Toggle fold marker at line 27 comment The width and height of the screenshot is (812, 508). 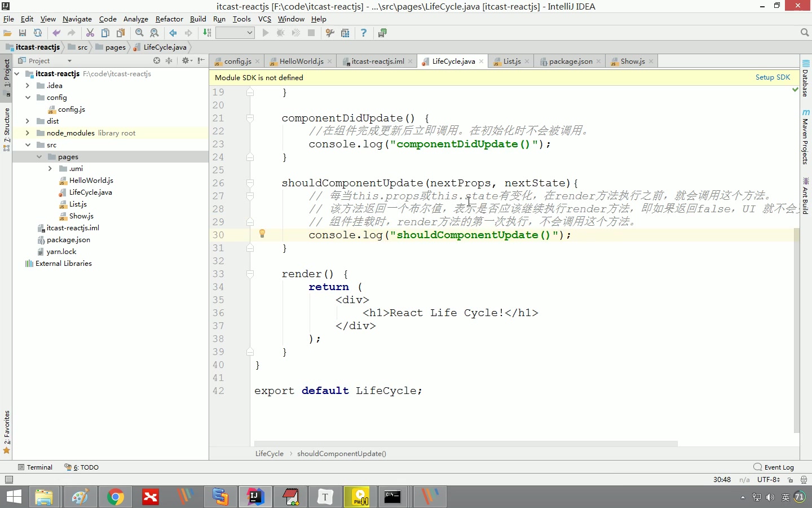click(250, 196)
